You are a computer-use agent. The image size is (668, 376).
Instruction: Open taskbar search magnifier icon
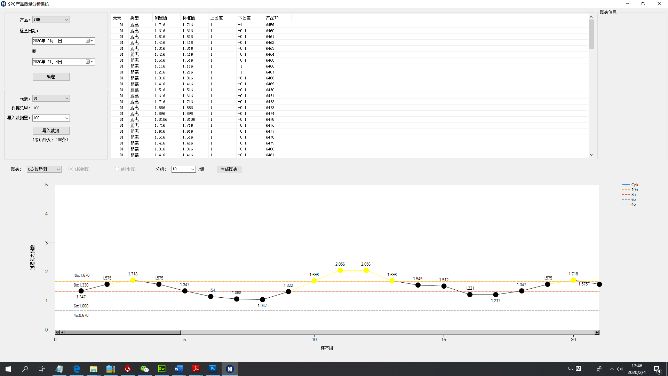tap(25, 369)
